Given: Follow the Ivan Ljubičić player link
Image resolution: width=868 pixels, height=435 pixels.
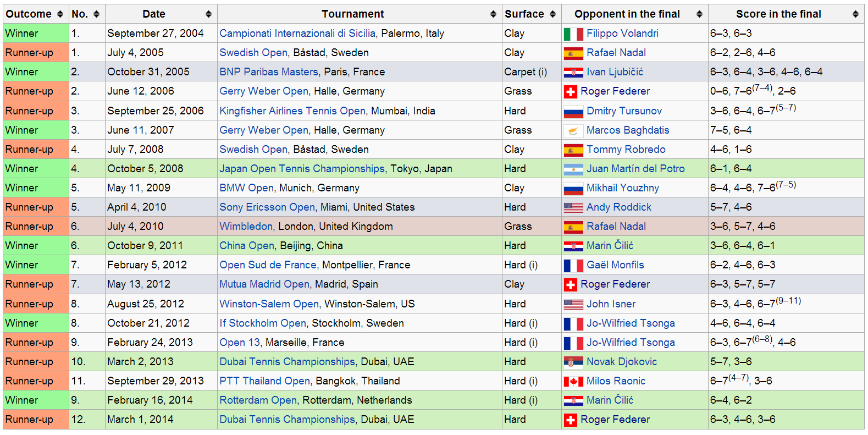Looking at the screenshot, I should tap(615, 72).
